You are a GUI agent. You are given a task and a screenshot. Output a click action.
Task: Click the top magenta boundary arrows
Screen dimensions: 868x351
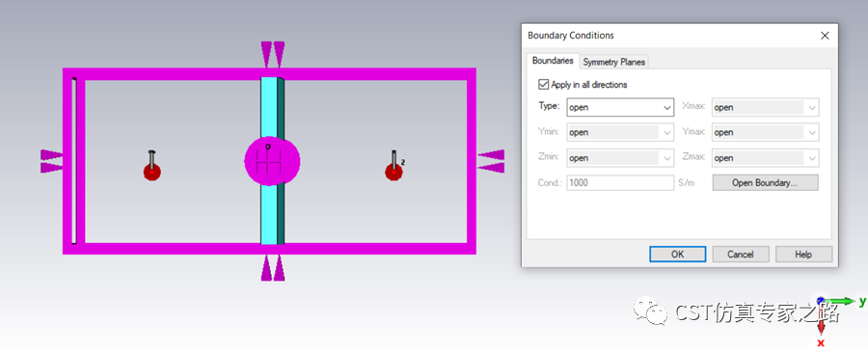click(273, 54)
